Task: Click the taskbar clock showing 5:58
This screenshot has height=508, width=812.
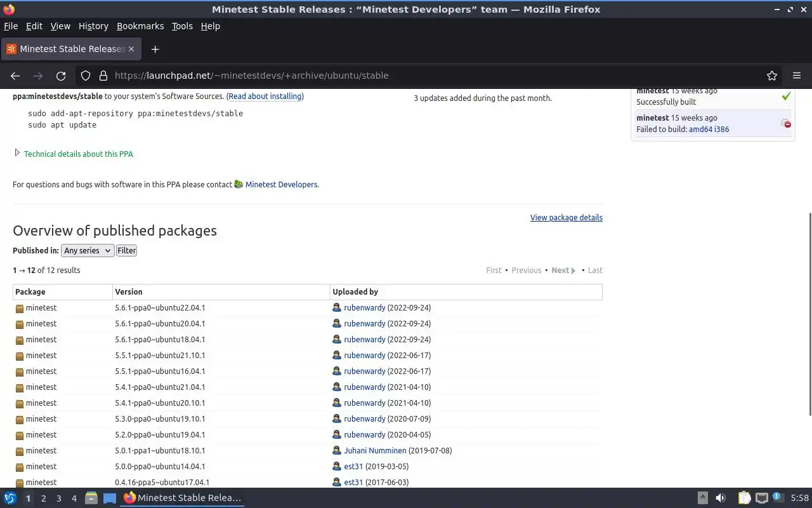Action: (799, 498)
